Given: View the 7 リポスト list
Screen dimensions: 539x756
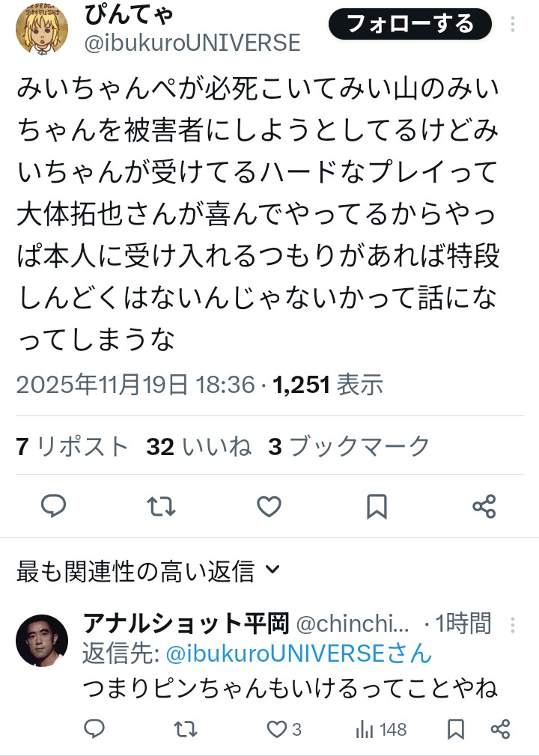Looking at the screenshot, I should 73,447.
